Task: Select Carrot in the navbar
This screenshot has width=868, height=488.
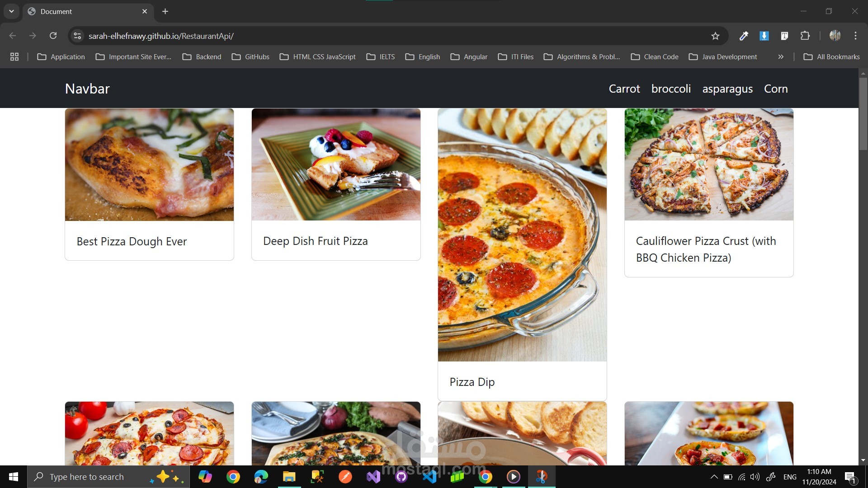Action: tap(624, 89)
